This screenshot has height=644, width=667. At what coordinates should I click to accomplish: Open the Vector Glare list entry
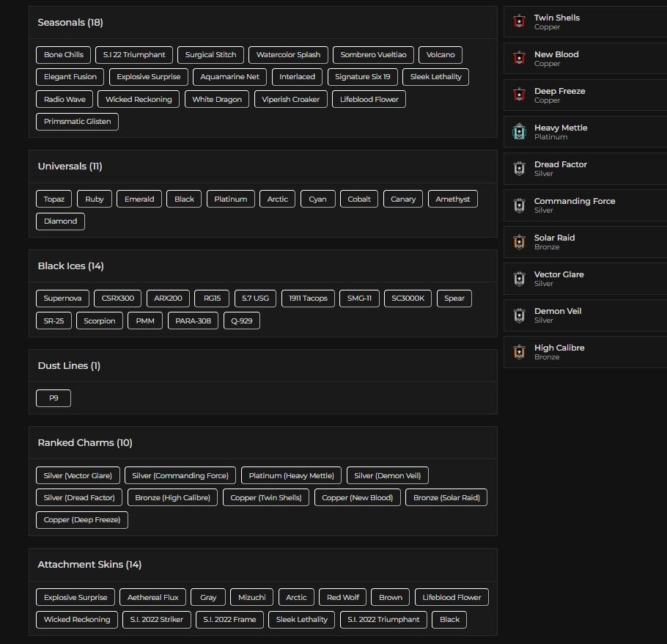pos(586,279)
